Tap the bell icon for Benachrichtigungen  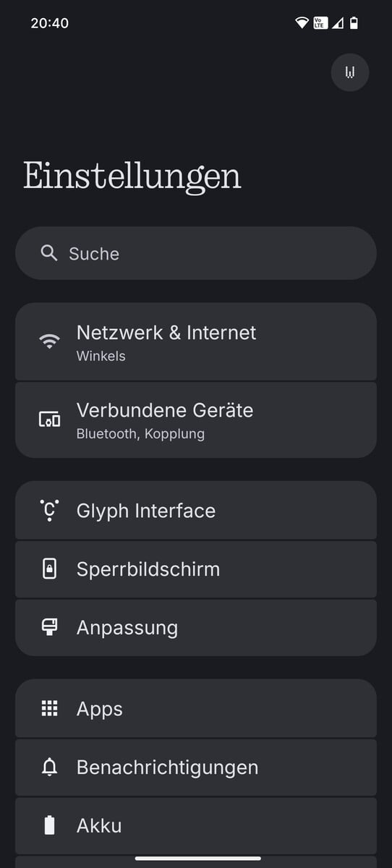(49, 767)
